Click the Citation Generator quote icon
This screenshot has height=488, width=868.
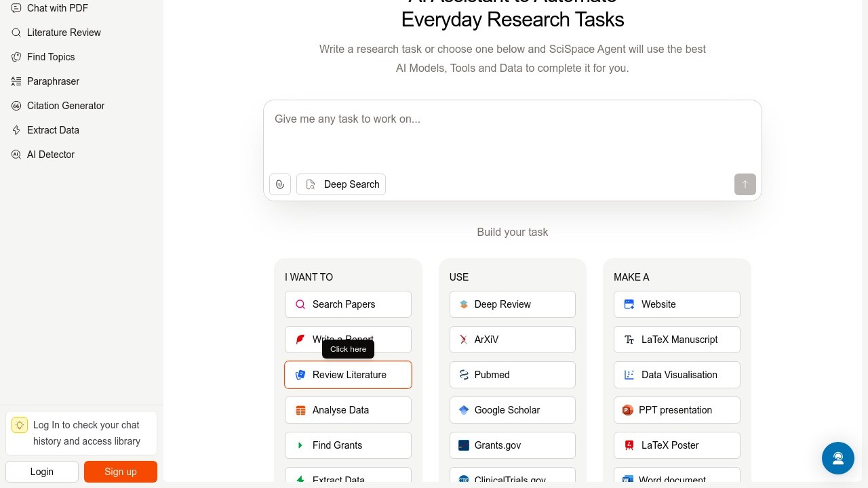(x=16, y=106)
